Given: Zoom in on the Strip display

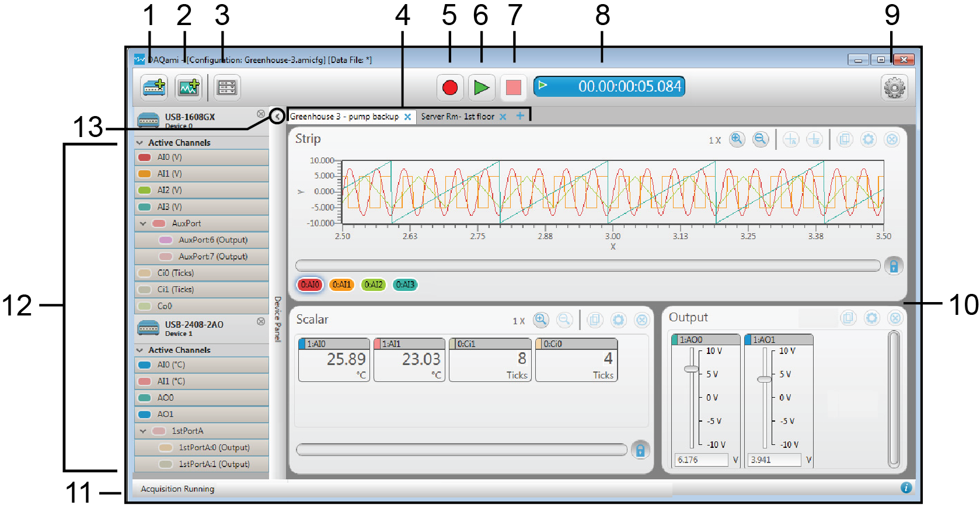Looking at the screenshot, I should (737, 139).
